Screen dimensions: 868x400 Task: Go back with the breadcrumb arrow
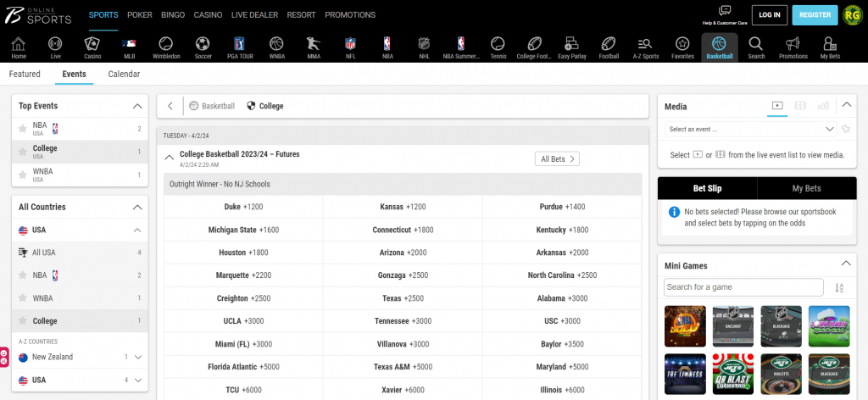[170, 106]
